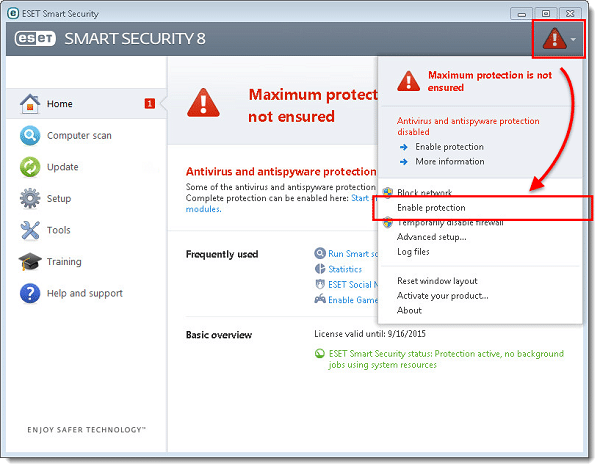Open Training graduation cap icon
This screenshot has height=469, width=600.
tap(30, 262)
